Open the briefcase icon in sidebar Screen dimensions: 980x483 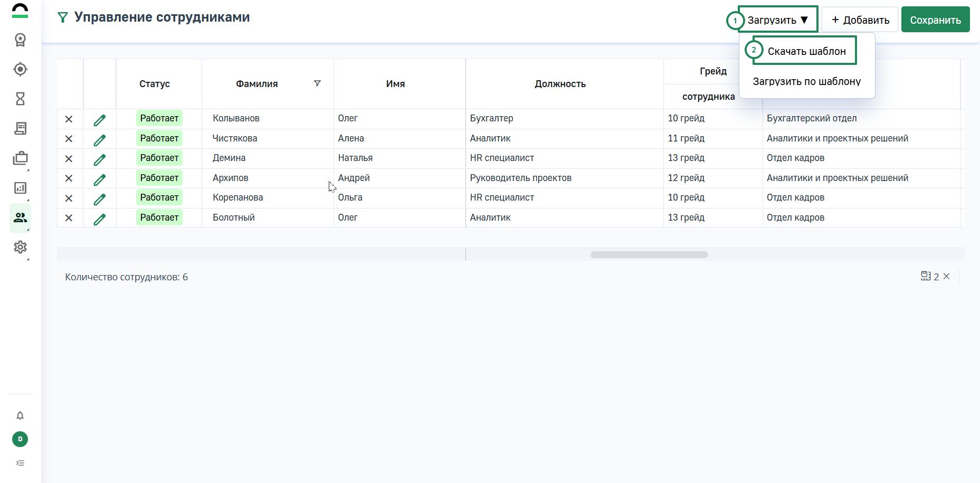pyautogui.click(x=20, y=158)
